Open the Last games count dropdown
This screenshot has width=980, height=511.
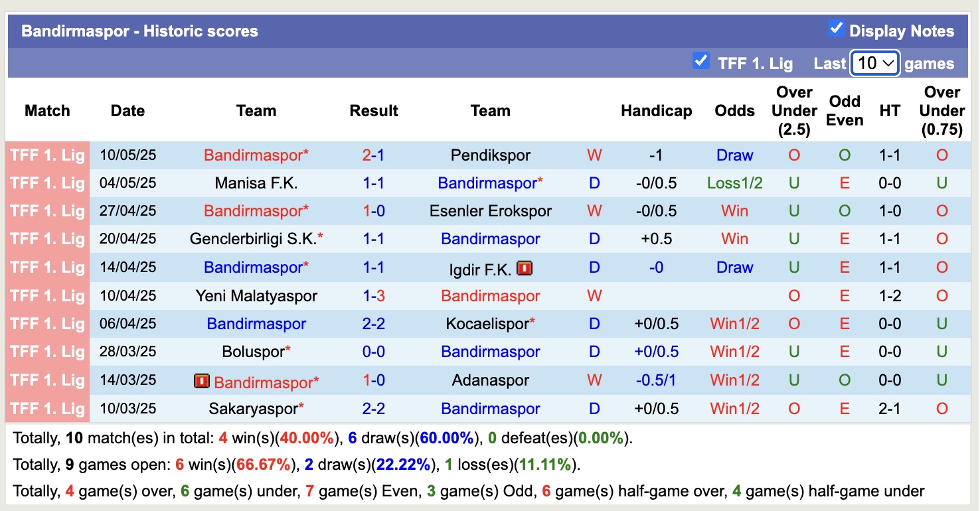(x=874, y=62)
